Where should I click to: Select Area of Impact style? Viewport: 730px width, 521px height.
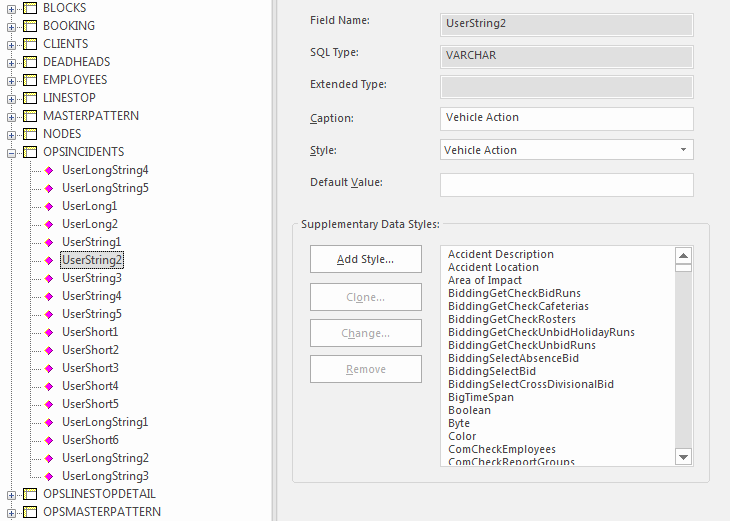485,280
